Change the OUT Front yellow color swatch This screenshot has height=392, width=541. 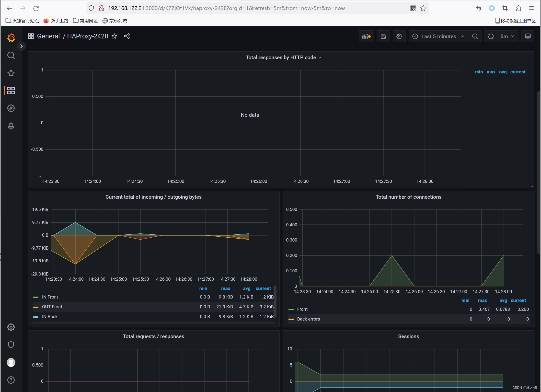[x=36, y=307]
